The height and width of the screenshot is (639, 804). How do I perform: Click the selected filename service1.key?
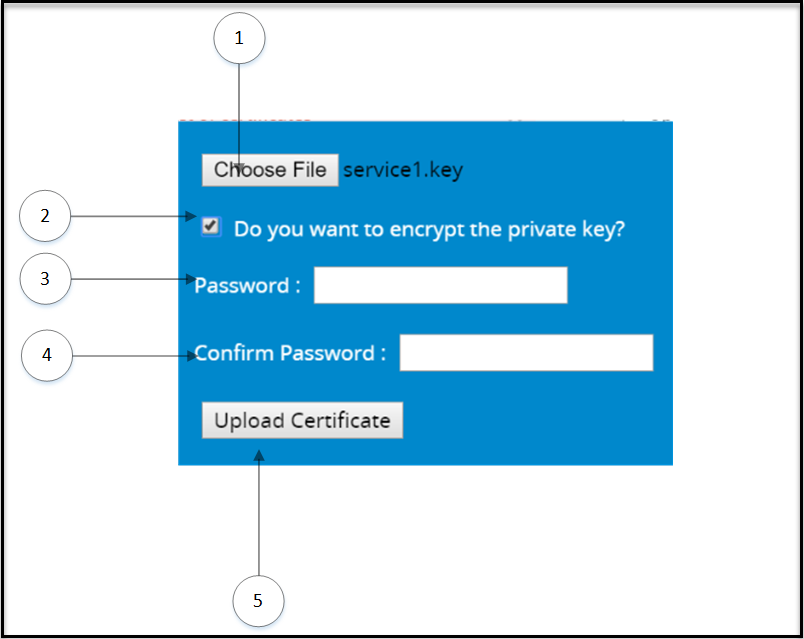[x=403, y=170]
